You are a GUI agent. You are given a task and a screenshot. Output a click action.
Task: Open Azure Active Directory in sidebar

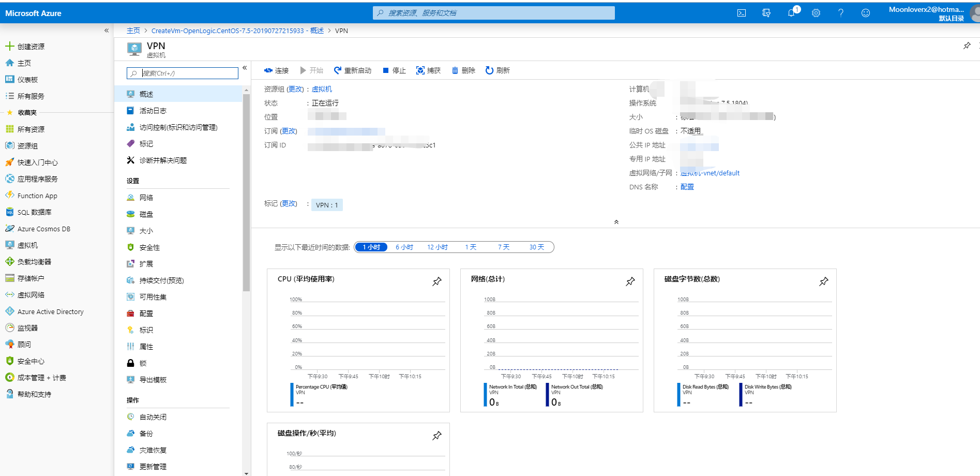44,311
